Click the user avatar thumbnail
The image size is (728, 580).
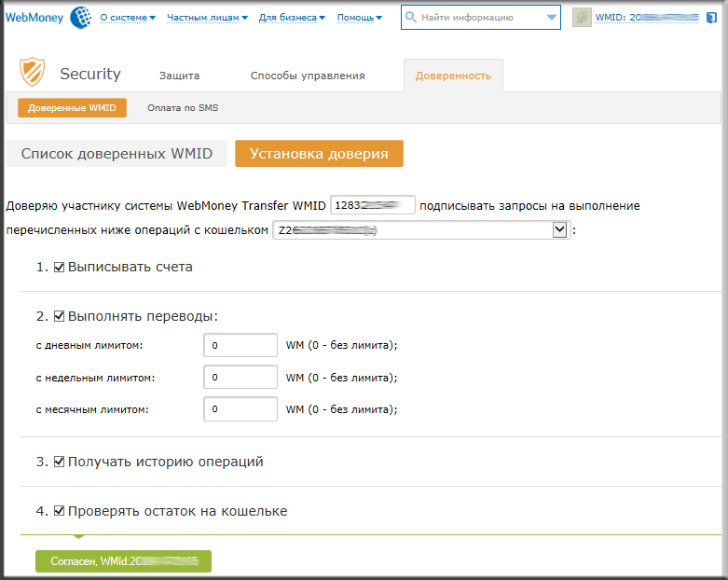[582, 18]
